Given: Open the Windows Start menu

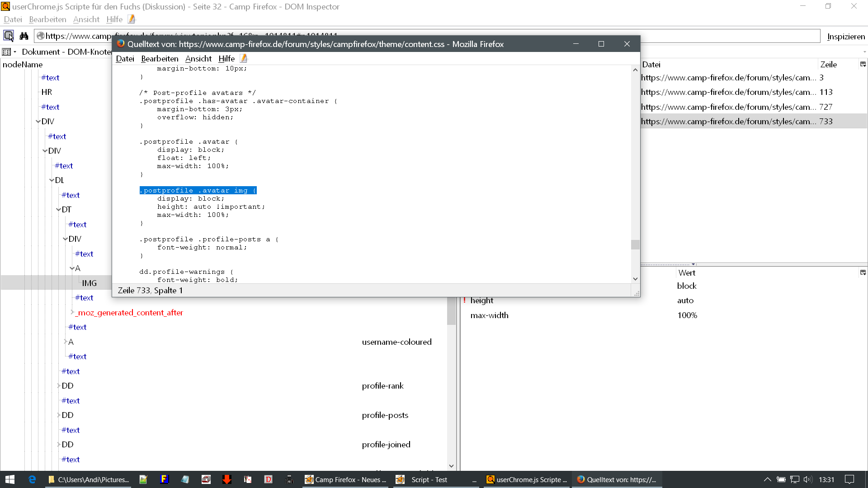Looking at the screenshot, I should [x=10, y=479].
